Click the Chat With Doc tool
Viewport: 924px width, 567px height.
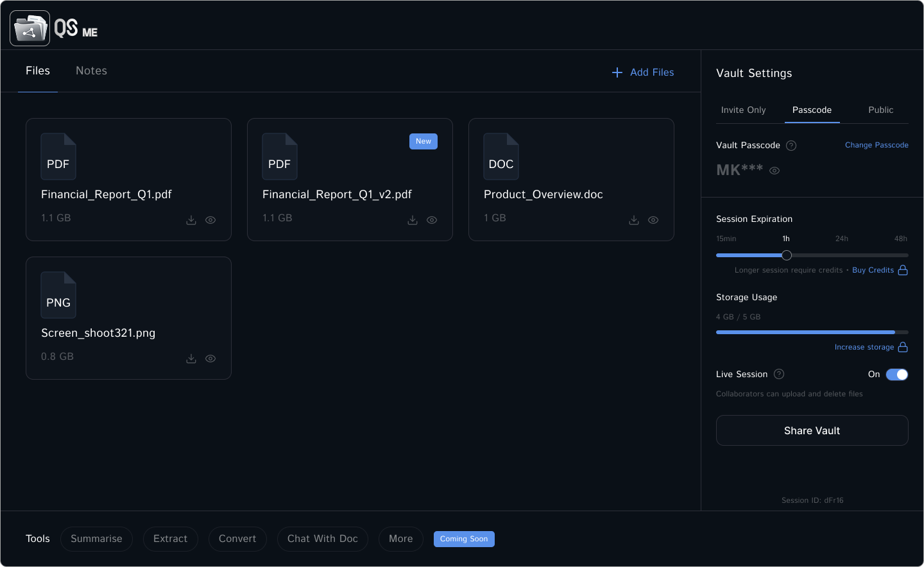322,539
